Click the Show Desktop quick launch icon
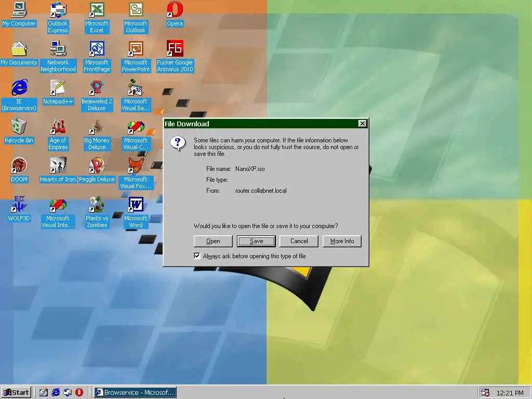 [x=44, y=393]
